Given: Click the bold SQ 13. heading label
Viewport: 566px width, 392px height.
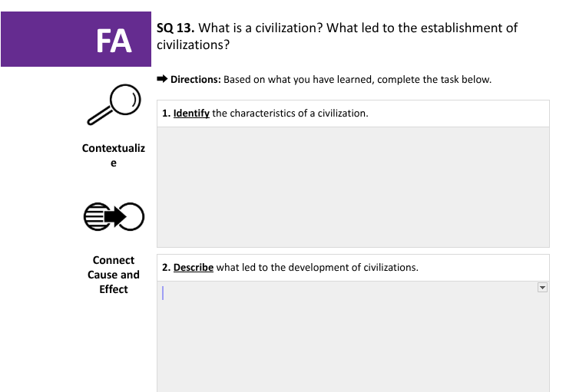Looking at the screenshot, I should (175, 28).
